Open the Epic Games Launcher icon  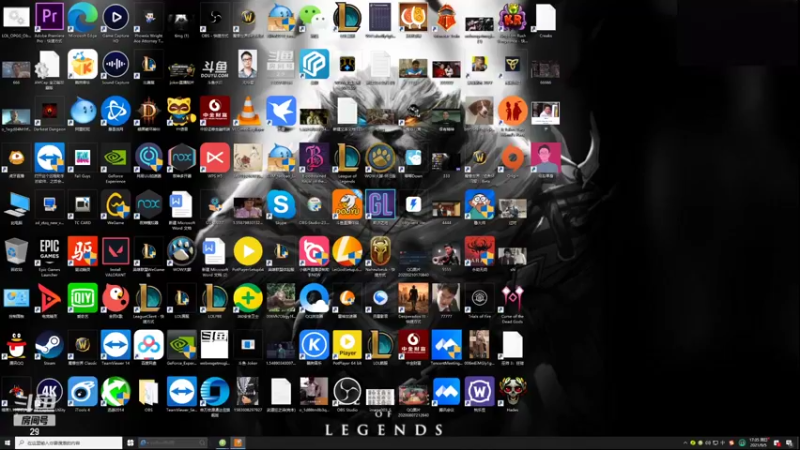pyautogui.click(x=49, y=251)
